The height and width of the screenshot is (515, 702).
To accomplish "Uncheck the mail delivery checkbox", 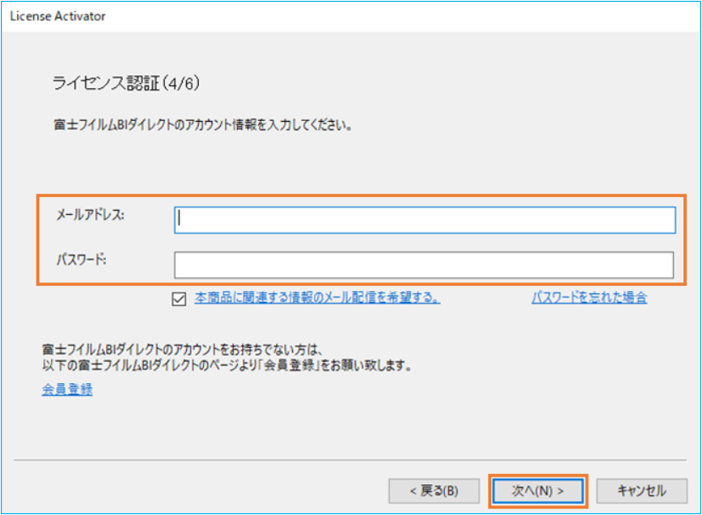I will click(179, 298).
